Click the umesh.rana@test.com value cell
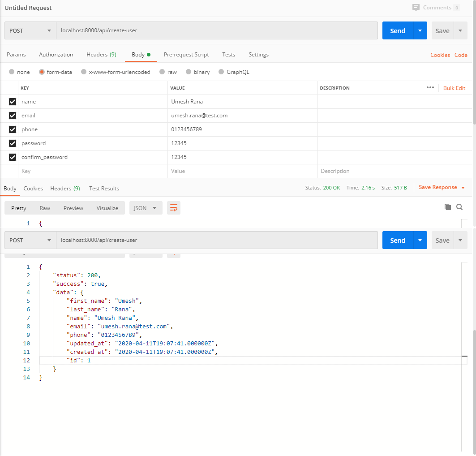 pos(243,116)
